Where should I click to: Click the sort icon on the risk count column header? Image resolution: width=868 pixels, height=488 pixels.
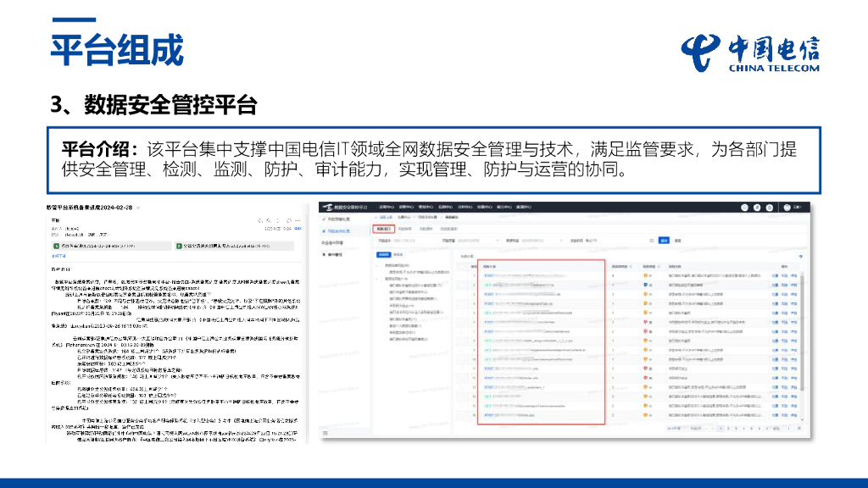point(631,267)
